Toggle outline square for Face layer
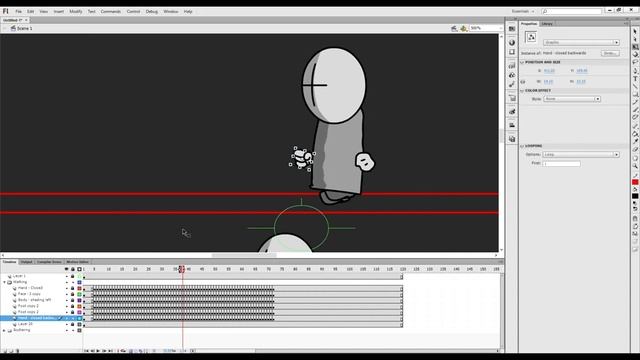Image resolution: width=640 pixels, height=360 pixels. pyautogui.click(x=80, y=294)
